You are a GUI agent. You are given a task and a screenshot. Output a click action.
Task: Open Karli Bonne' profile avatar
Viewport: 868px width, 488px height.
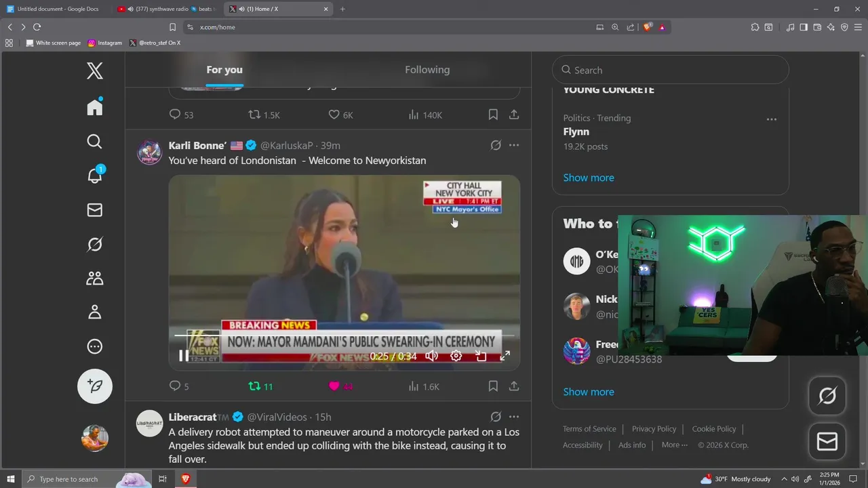149,152
